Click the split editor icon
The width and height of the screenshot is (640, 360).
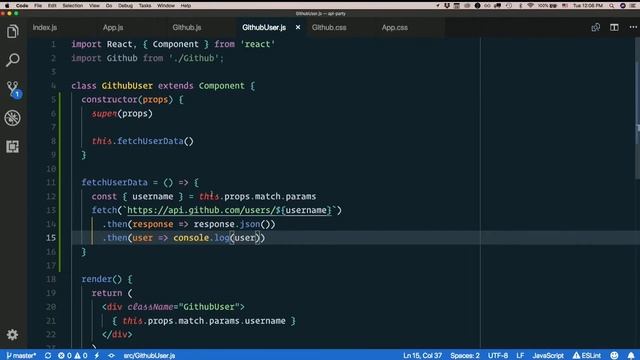click(614, 27)
